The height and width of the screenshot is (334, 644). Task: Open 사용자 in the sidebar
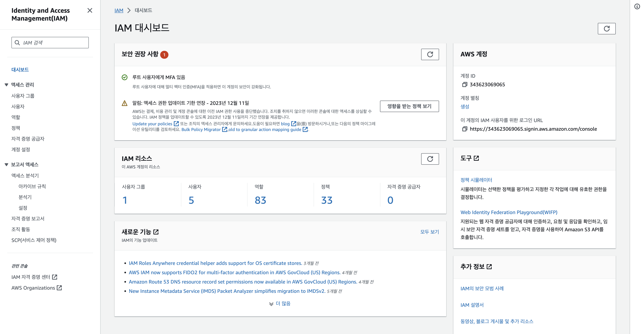[18, 107]
